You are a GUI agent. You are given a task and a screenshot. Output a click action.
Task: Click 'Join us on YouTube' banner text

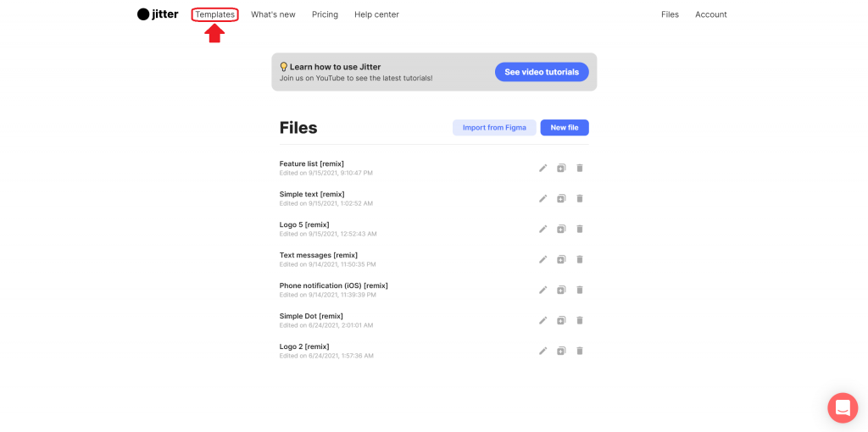coord(356,79)
